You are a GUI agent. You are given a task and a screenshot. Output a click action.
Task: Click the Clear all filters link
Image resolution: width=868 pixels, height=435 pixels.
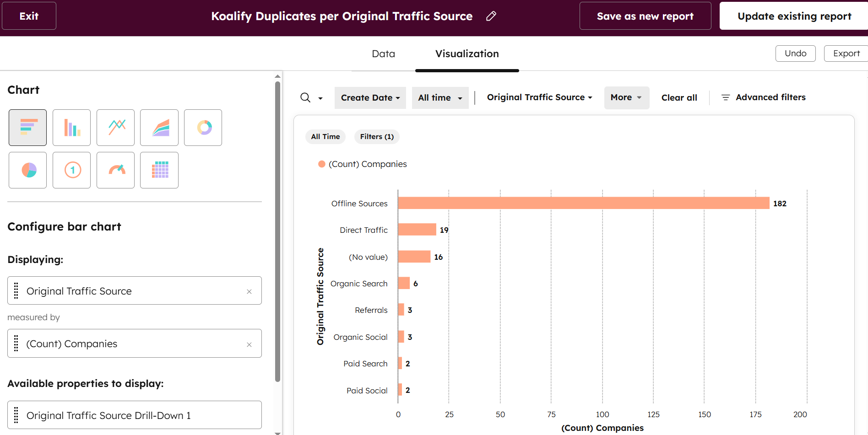tap(679, 98)
